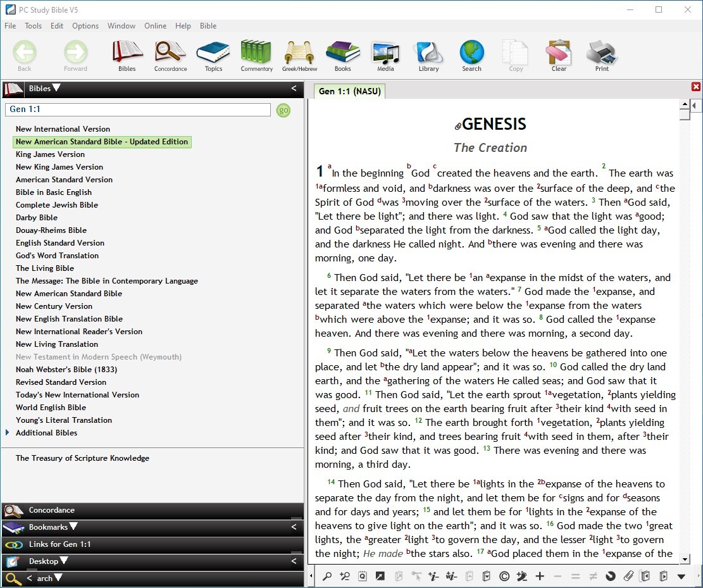Image resolution: width=703 pixels, height=588 pixels.
Task: Click the Gen 1:1 reference input field
Action: 138,109
